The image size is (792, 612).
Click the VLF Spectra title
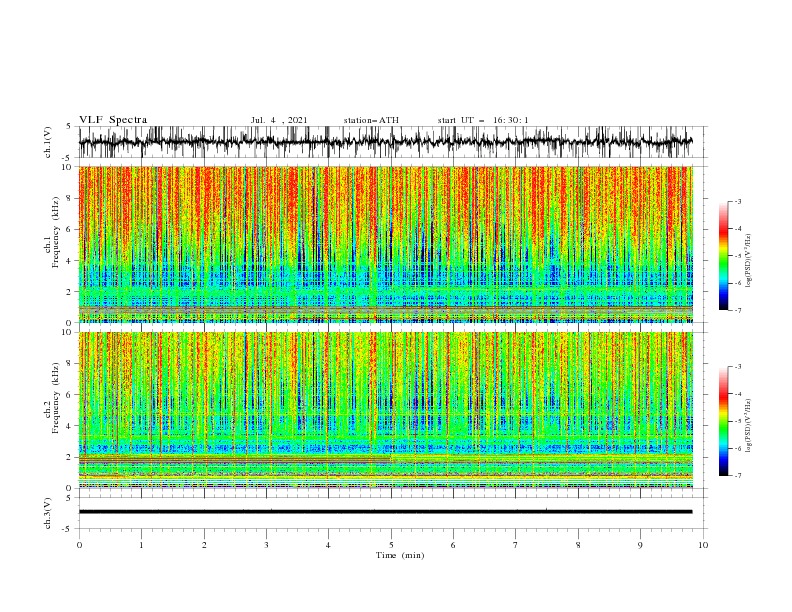[113, 120]
